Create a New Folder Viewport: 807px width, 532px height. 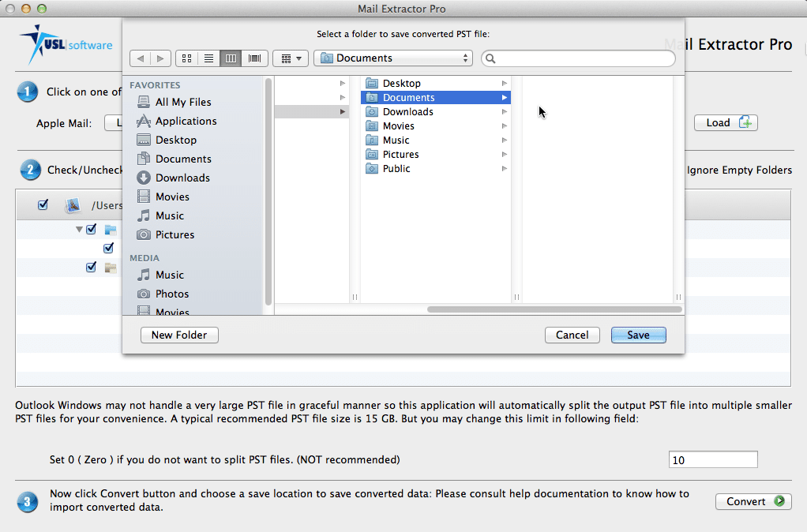point(178,335)
